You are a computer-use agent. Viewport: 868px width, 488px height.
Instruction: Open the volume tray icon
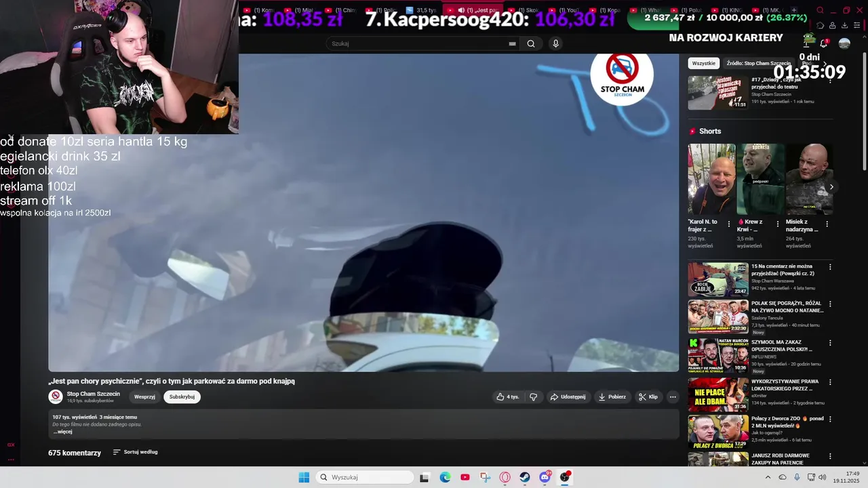tap(823, 477)
